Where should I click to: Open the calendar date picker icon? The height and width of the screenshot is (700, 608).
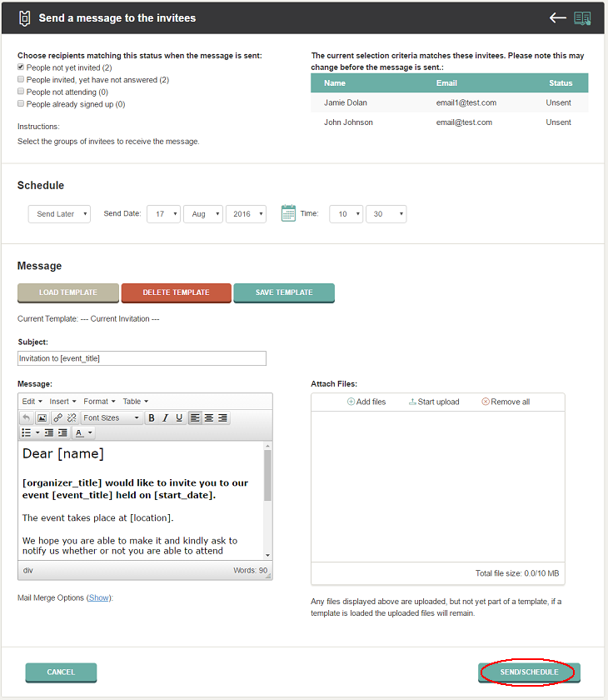click(288, 213)
